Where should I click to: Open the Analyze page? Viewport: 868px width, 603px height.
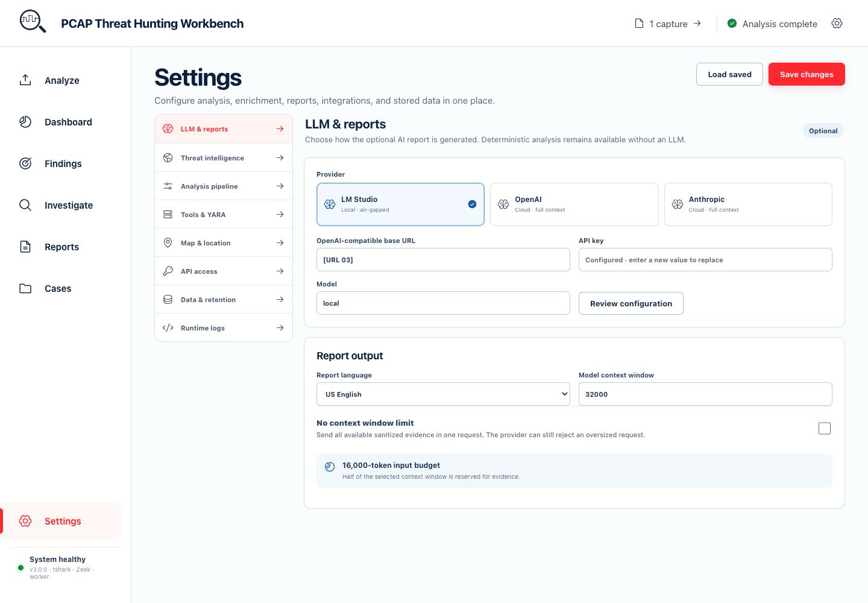(x=61, y=80)
